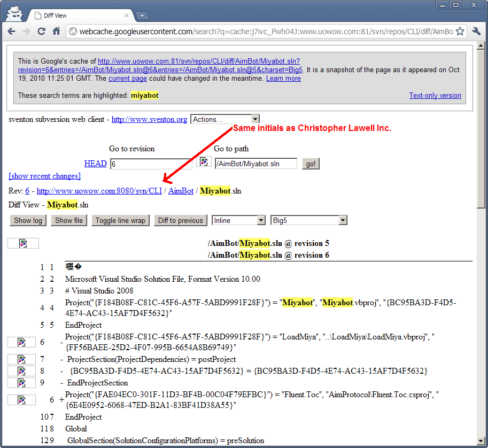Select the Diff View browser tab
Viewport: 488px width, 448px height.
pos(82,16)
